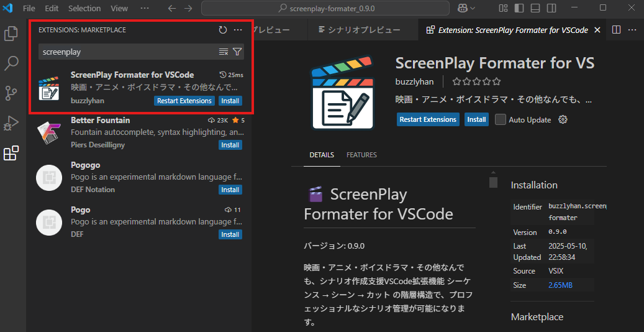Open the Edit menu
Screen dimensions: 644x332
point(52,8)
